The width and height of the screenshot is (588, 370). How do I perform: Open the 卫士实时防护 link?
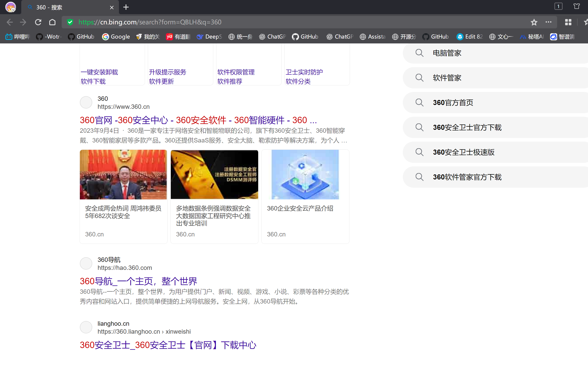[304, 72]
